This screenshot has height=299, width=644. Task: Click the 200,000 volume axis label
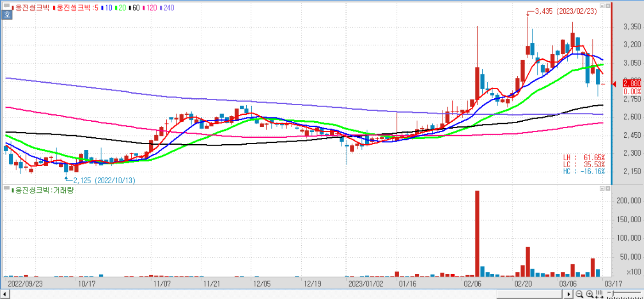tap(629, 201)
